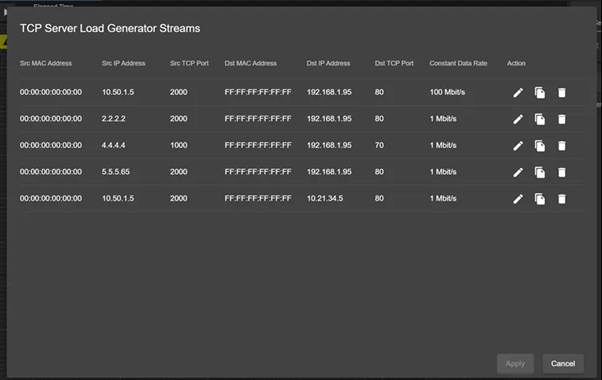Select the 4.4.4.4 source IP cell

tap(113, 145)
